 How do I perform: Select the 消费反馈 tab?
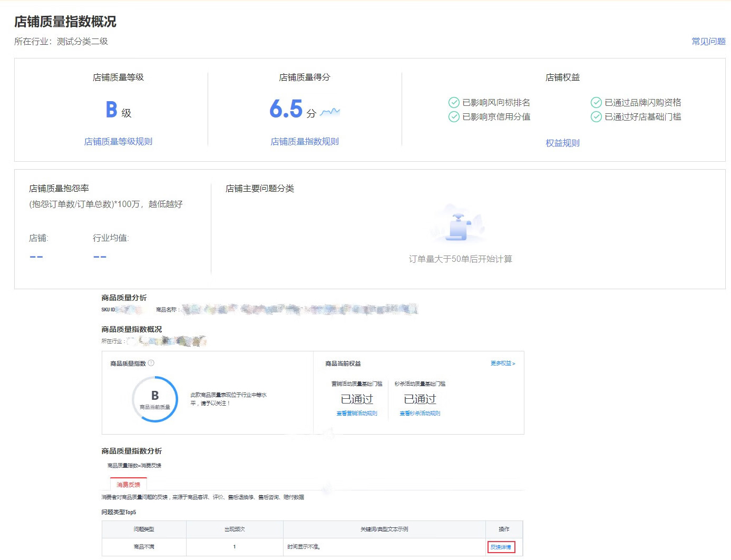point(129,485)
